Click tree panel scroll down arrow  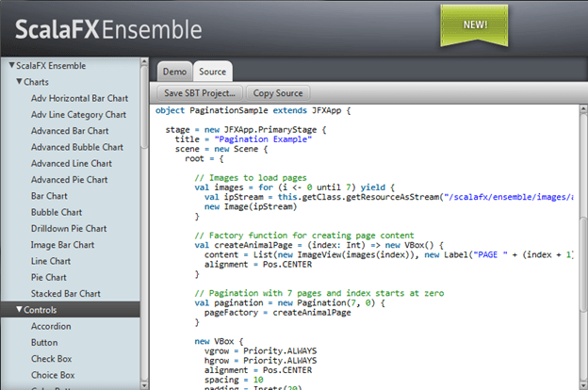[x=144, y=385]
